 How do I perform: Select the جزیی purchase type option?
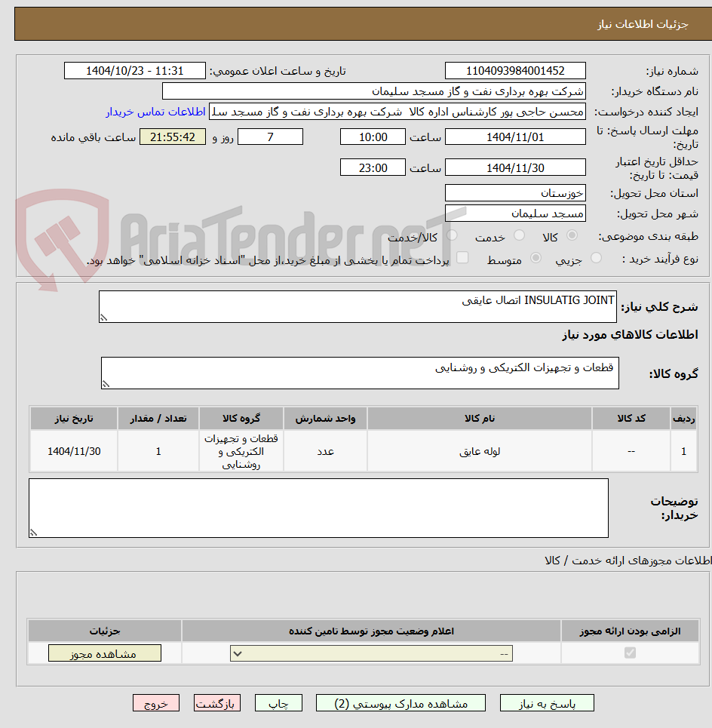[x=595, y=257]
